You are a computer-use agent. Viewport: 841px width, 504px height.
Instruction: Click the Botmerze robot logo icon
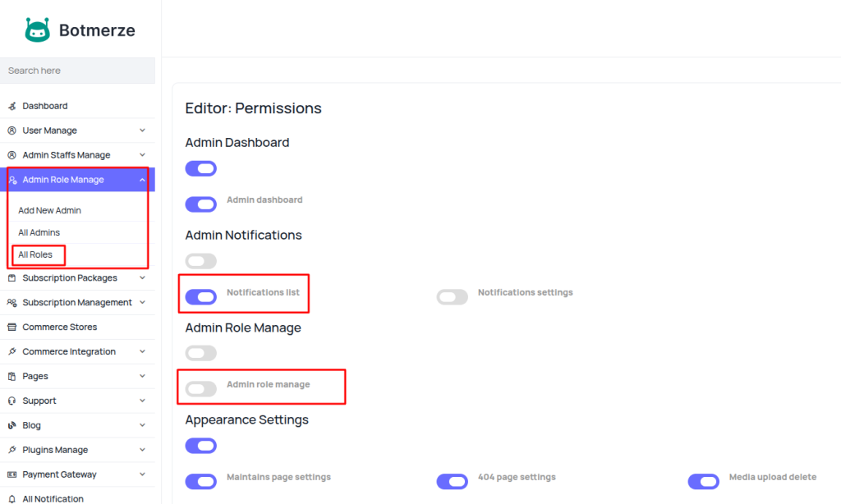point(37,30)
